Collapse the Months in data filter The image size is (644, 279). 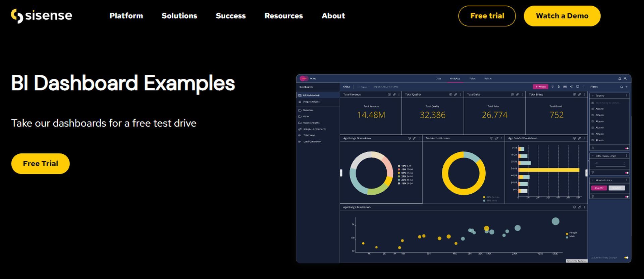click(x=593, y=180)
